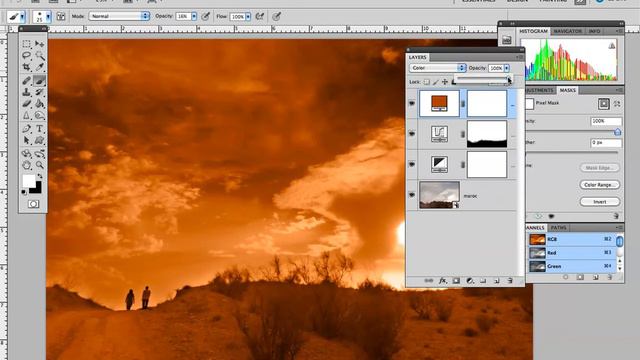The width and height of the screenshot is (640, 360).
Task: Switch to the Adjustments tab
Action: (540, 90)
